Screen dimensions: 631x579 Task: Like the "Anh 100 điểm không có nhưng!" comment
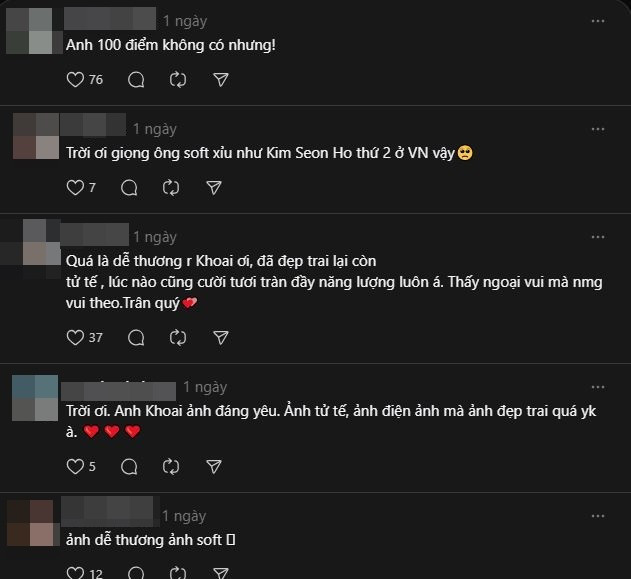coord(75,79)
